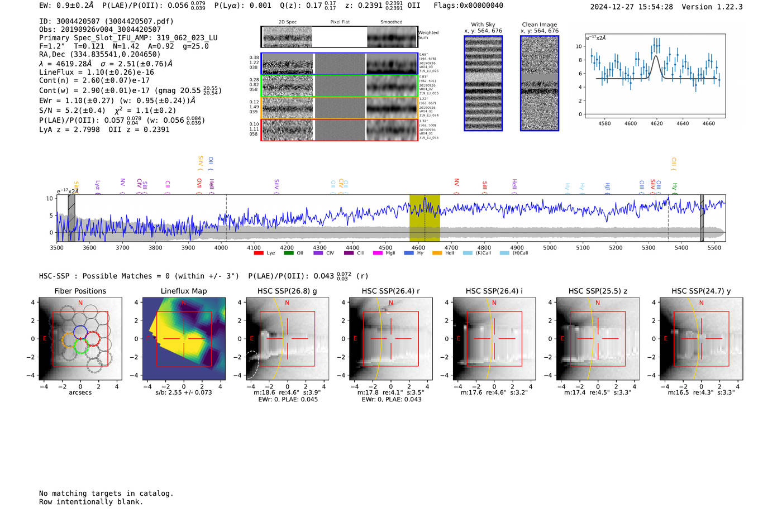Click the yellow highlighted region in the spectrum
Viewport: 782px width, 532px height.
tap(425, 218)
